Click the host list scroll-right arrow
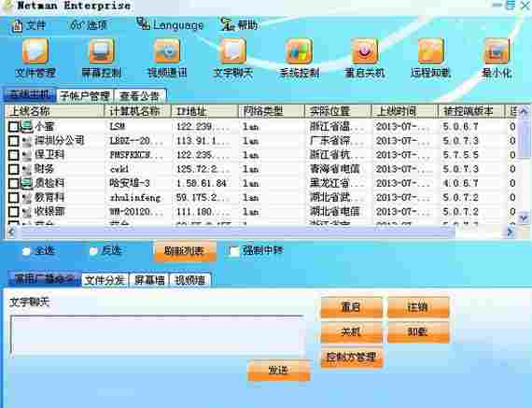The height and width of the screenshot is (408, 532). (510, 232)
